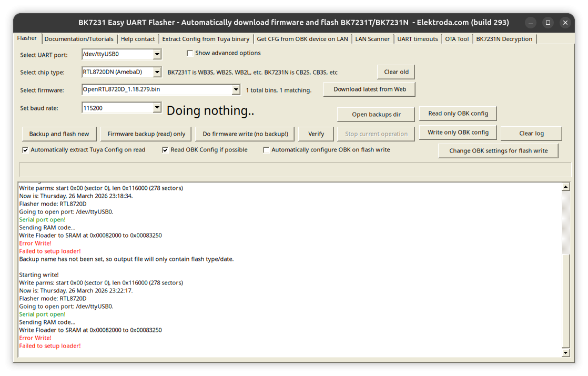Click Stop current operation button

pyautogui.click(x=376, y=134)
